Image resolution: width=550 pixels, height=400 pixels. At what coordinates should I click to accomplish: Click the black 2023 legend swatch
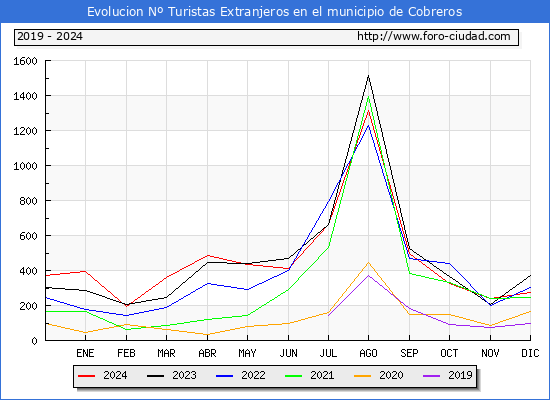coord(155,376)
